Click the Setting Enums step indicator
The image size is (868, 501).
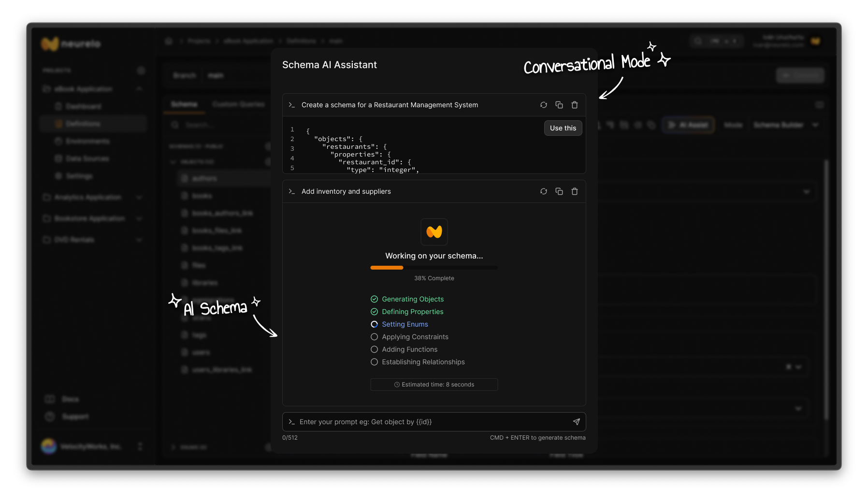374,324
